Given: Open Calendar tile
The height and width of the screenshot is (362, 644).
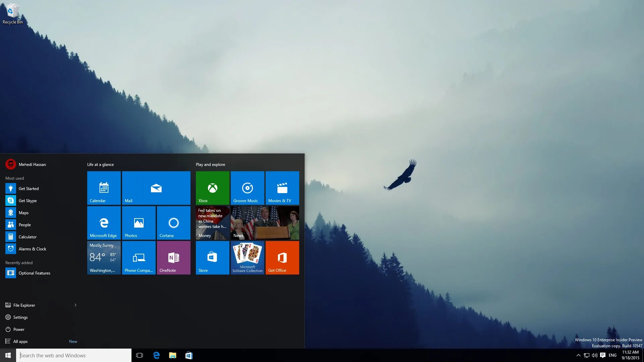Looking at the screenshot, I should [104, 187].
